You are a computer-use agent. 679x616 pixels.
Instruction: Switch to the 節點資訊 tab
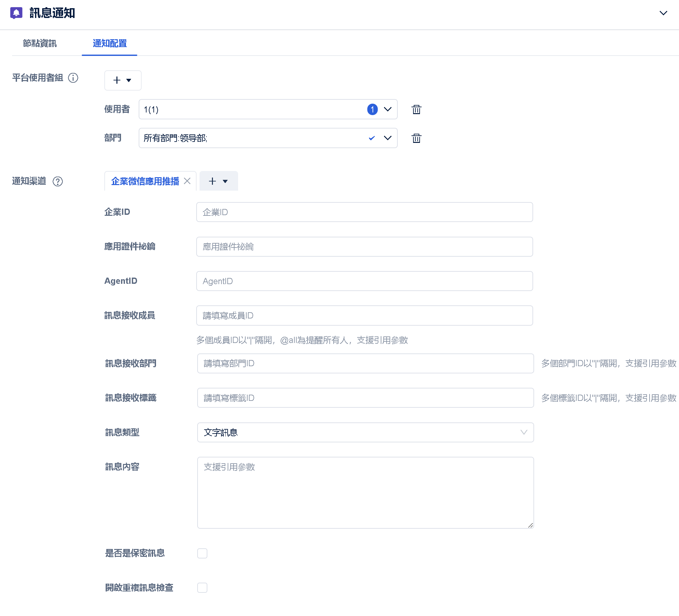coord(40,43)
